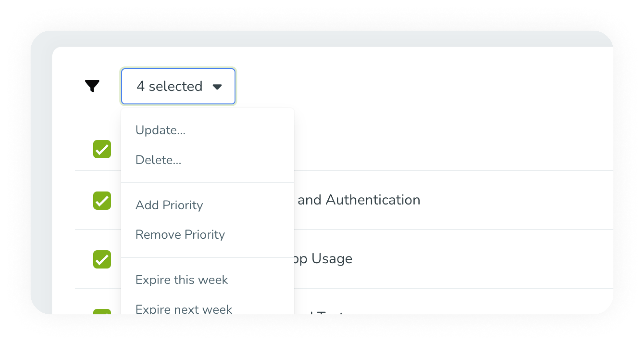Select Expire next week option
The width and height of the screenshot is (644, 345).
point(184,309)
